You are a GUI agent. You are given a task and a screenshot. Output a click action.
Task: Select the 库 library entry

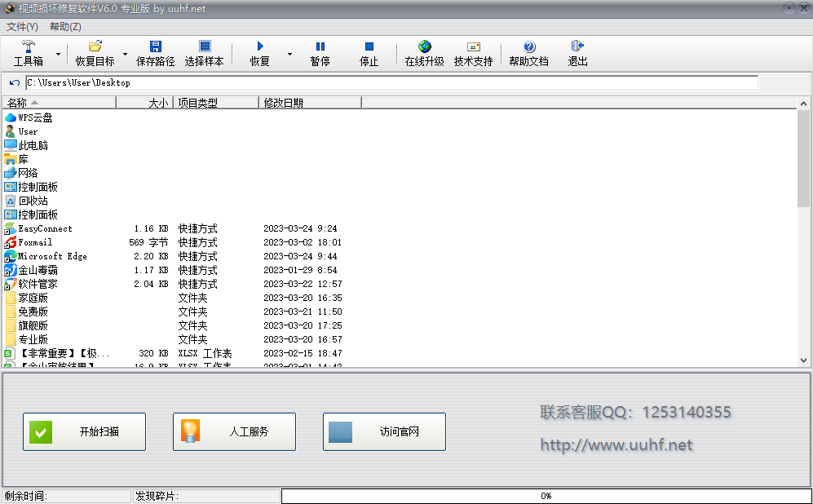pos(16,159)
